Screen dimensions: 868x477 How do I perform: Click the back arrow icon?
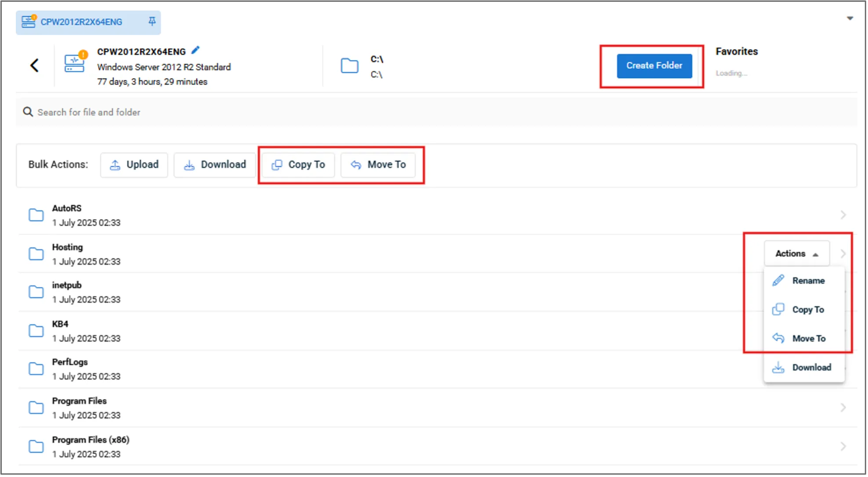(34, 65)
